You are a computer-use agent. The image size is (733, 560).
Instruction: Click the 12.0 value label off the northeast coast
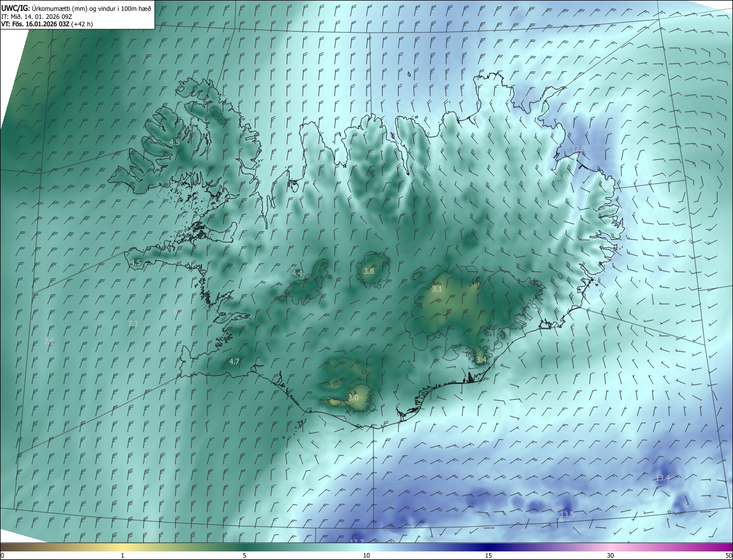click(x=579, y=149)
